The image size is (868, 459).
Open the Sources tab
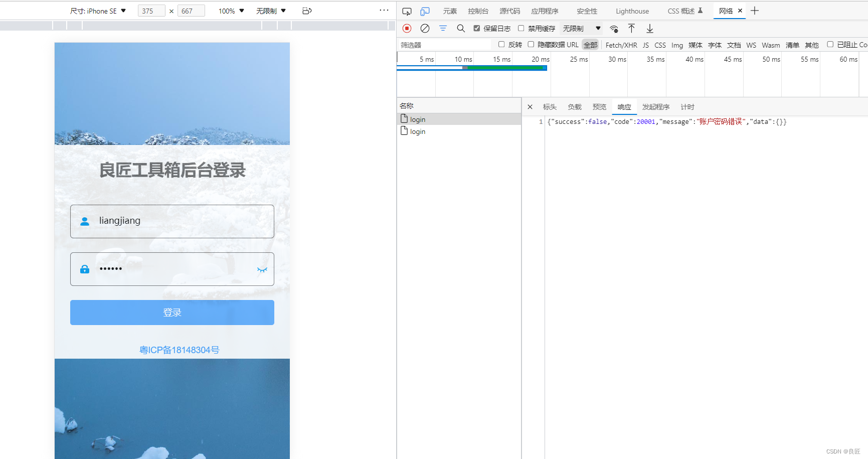(x=509, y=11)
